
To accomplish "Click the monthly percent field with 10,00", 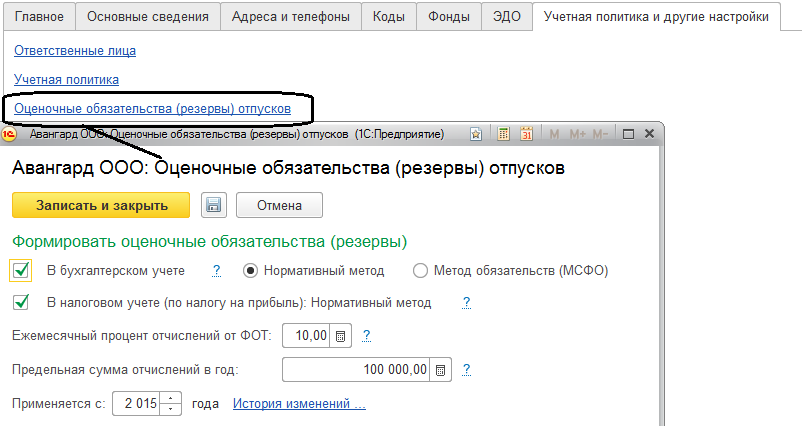I will pyautogui.click(x=306, y=335).
